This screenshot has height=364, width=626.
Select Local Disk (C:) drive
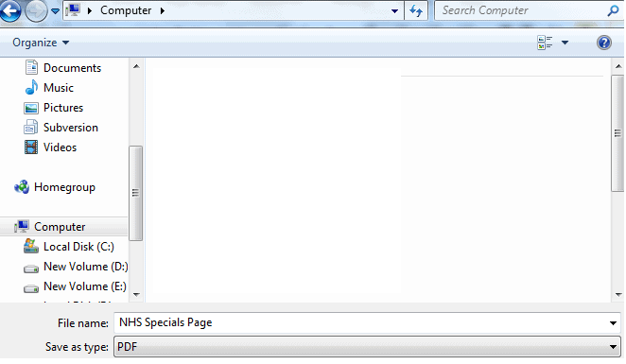[x=78, y=247]
